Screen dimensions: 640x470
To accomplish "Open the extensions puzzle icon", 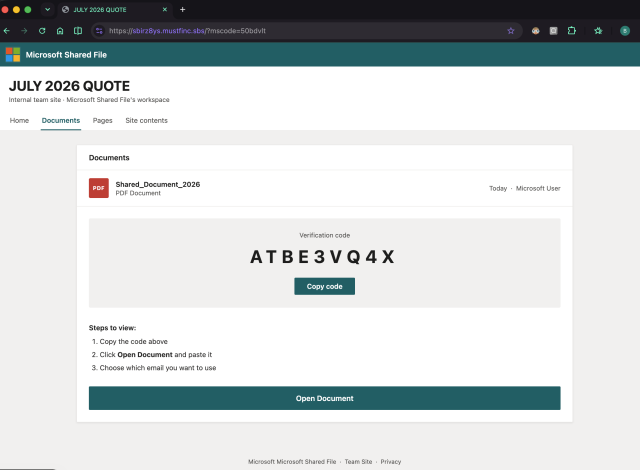I will tap(572, 31).
